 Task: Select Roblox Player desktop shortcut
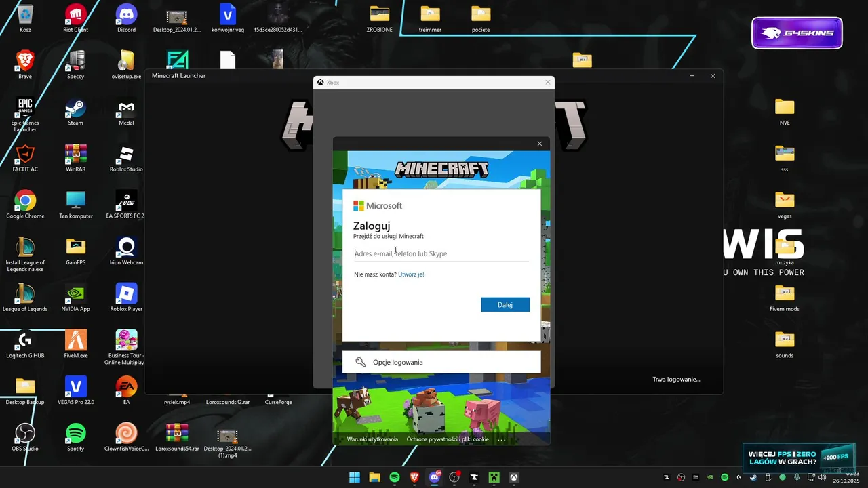click(126, 298)
